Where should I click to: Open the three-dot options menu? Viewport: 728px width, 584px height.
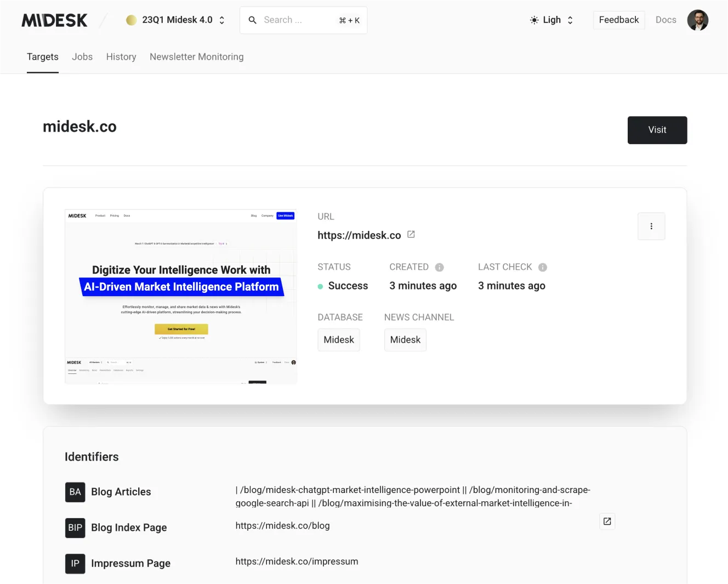(651, 226)
